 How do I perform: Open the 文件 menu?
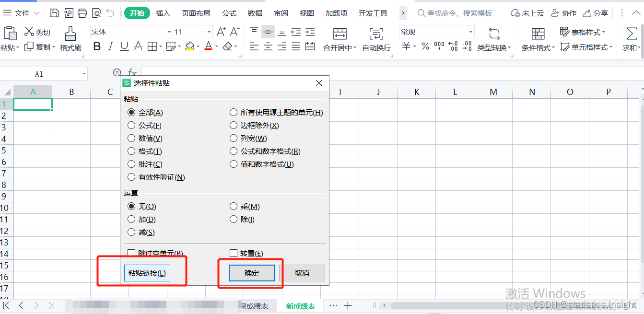point(22,13)
